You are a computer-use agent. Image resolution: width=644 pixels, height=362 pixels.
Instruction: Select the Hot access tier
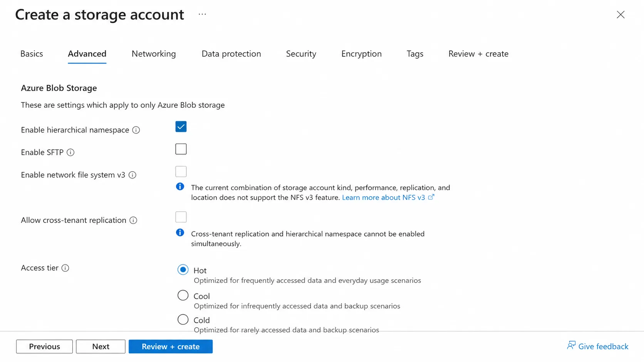(183, 270)
